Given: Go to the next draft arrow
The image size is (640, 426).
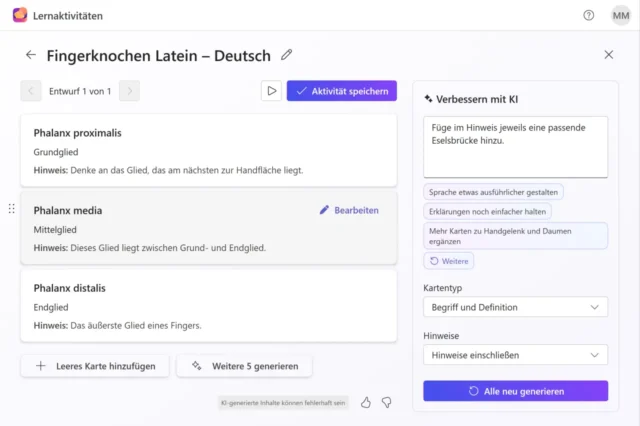Looking at the screenshot, I should [x=129, y=91].
